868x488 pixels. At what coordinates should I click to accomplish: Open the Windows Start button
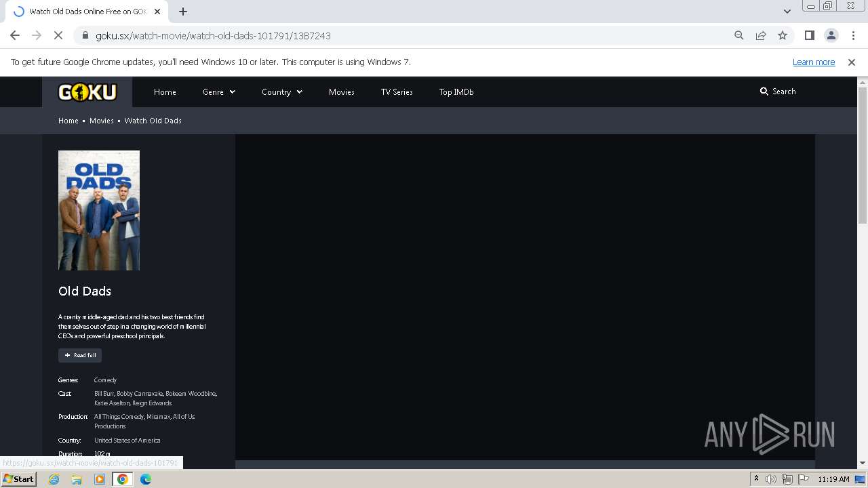click(19, 479)
